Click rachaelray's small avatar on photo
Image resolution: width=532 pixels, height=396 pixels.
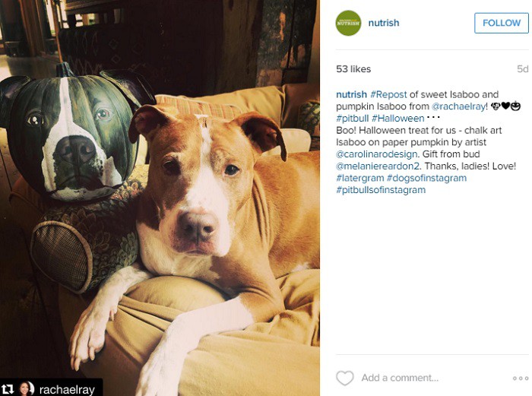(27, 388)
